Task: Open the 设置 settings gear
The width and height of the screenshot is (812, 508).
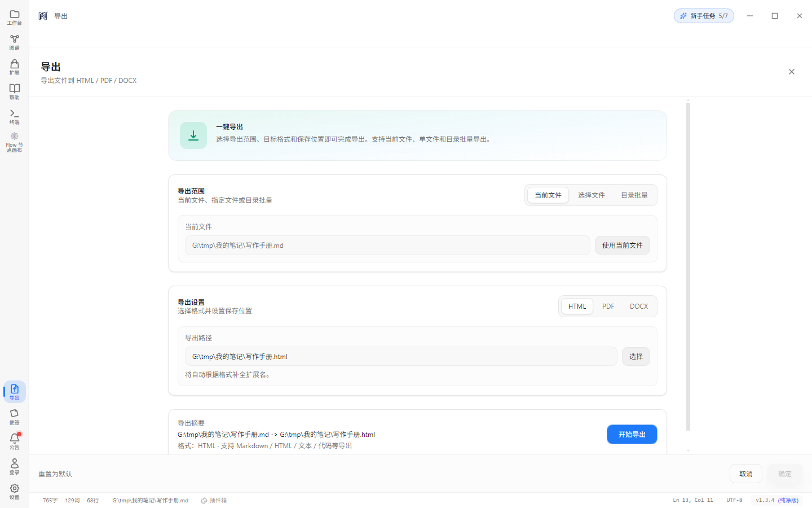Action: (x=15, y=491)
